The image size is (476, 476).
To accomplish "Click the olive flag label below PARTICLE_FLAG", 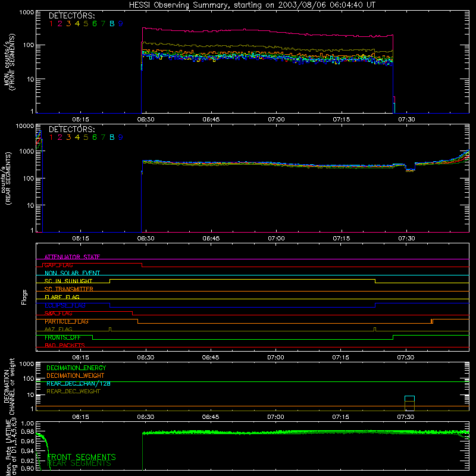I will 58,330.
